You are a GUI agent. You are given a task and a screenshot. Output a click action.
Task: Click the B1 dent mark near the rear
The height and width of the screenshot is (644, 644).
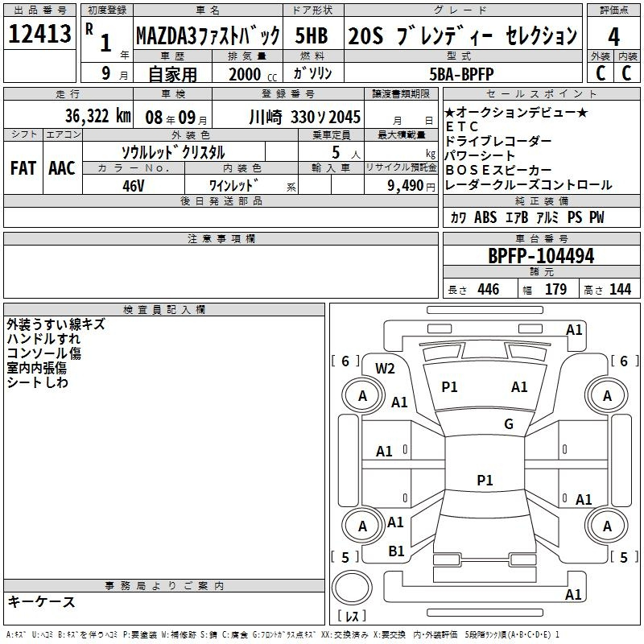point(396,551)
